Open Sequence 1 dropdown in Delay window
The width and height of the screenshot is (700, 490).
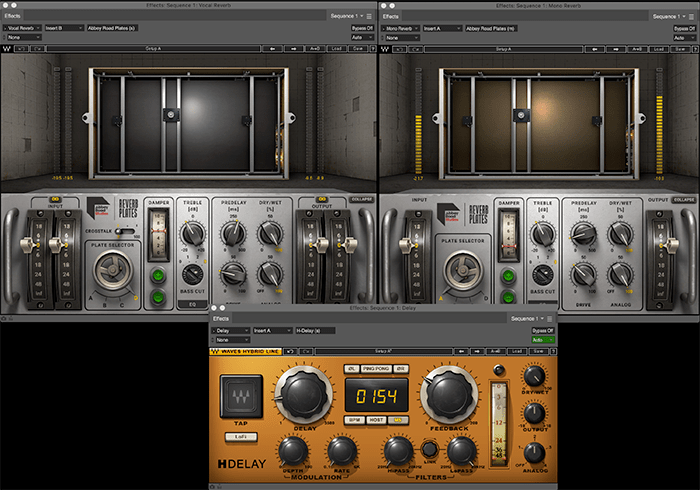tap(527, 319)
